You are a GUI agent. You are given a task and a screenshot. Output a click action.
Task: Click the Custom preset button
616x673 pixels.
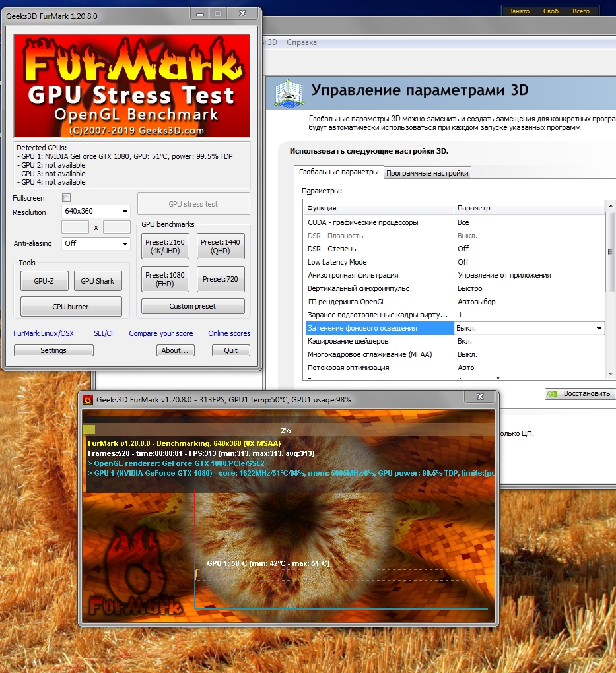click(x=193, y=306)
